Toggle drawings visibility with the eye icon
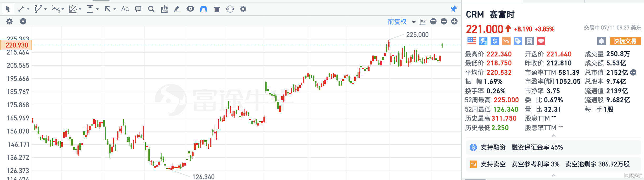644x180 pixels. click(x=190, y=9)
